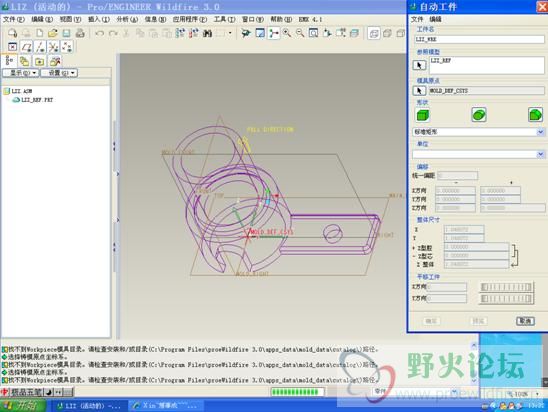Click the input method indicator on status bar
This screenshot has width=548, height=412.
pyautogui.click(x=37, y=392)
